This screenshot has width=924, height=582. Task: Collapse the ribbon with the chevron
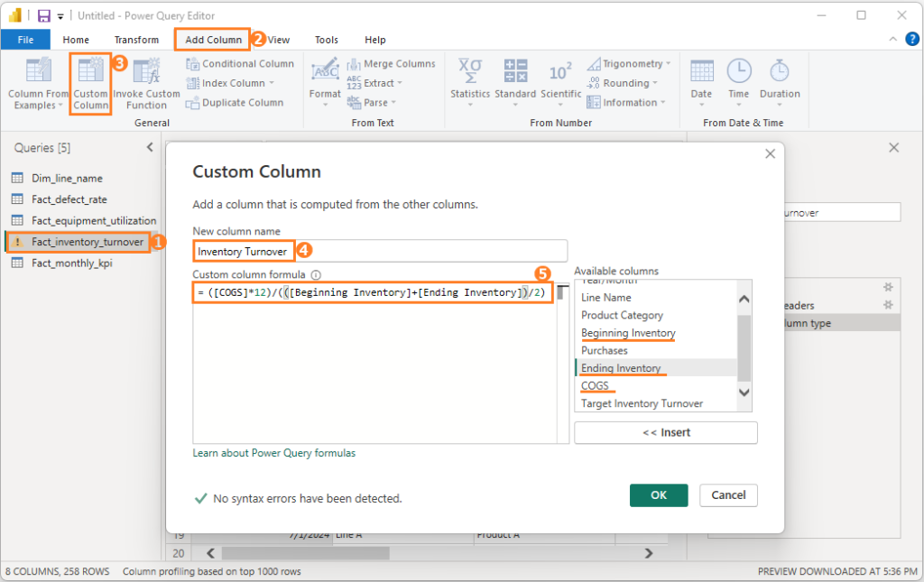tap(892, 39)
